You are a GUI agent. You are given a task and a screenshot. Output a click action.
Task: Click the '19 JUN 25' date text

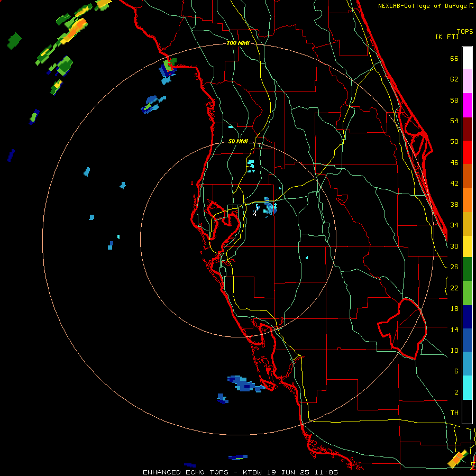(288, 472)
